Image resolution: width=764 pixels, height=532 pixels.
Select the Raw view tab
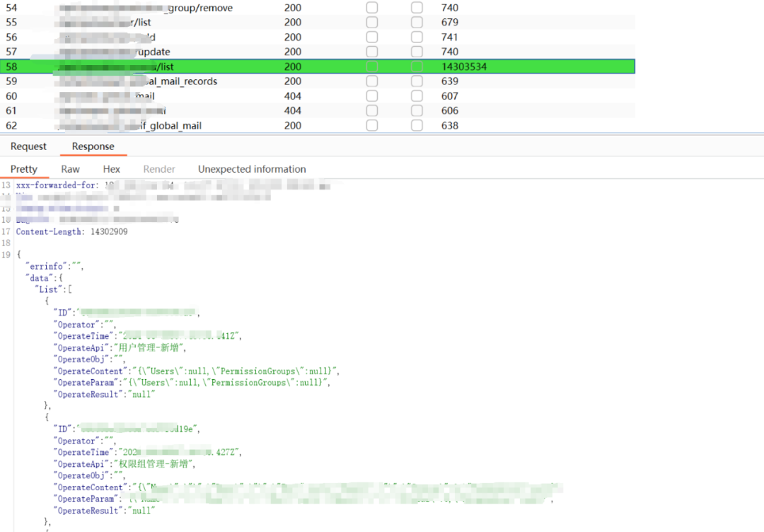click(70, 169)
